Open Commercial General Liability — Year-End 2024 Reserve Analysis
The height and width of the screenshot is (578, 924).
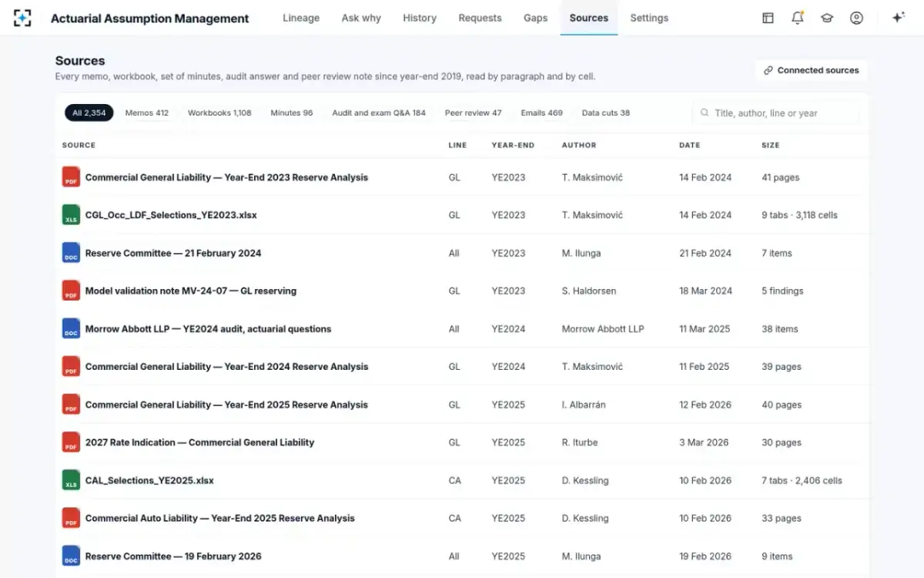(226, 366)
